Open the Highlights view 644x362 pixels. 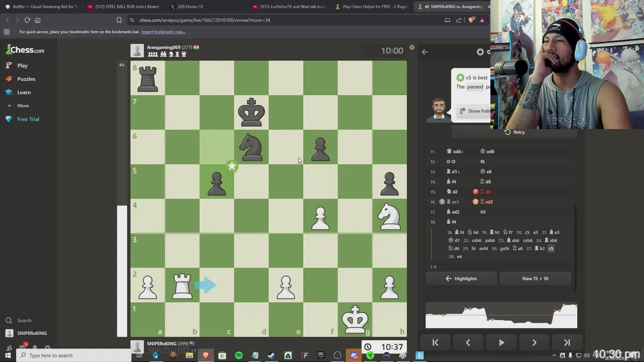461,279
